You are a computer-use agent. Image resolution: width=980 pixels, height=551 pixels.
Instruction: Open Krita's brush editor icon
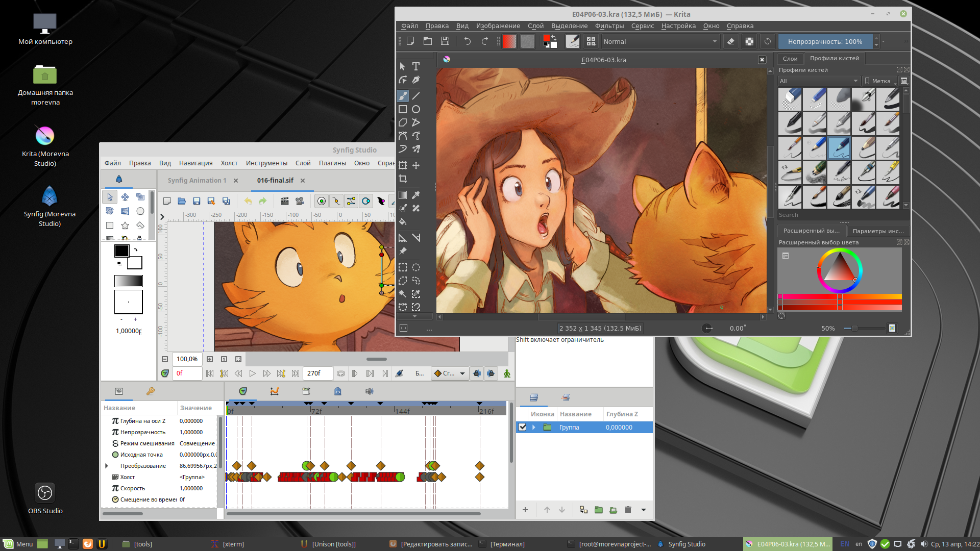[x=573, y=41]
